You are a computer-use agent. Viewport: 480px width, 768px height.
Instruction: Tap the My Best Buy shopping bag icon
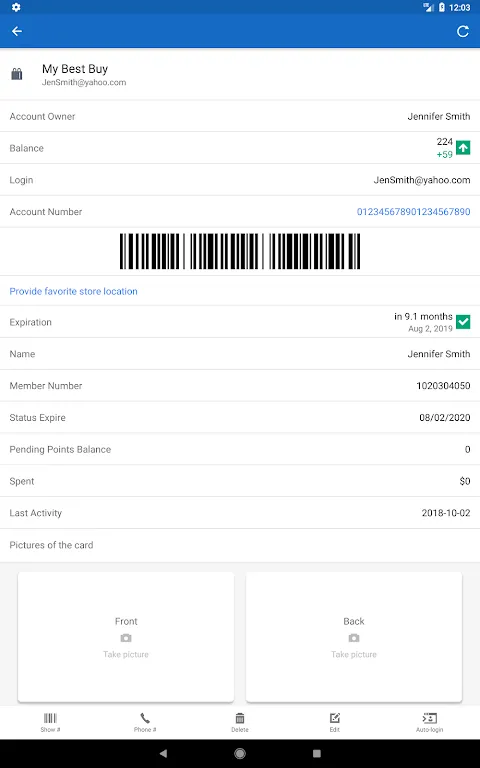click(17, 74)
